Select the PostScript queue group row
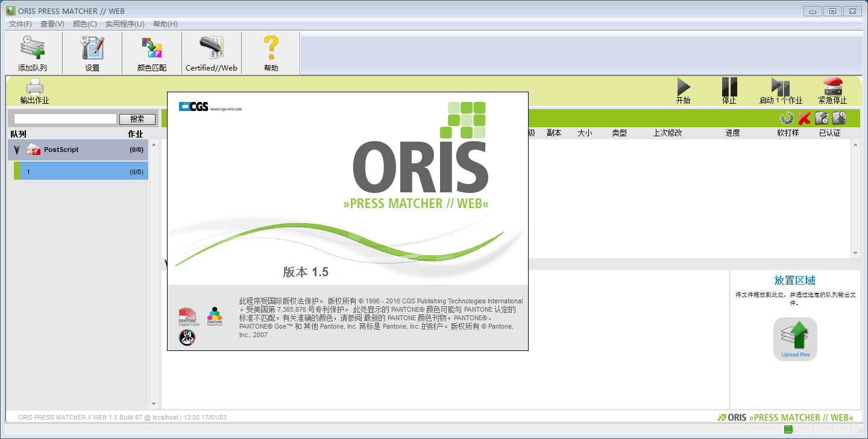This screenshot has height=439, width=868. (78, 150)
